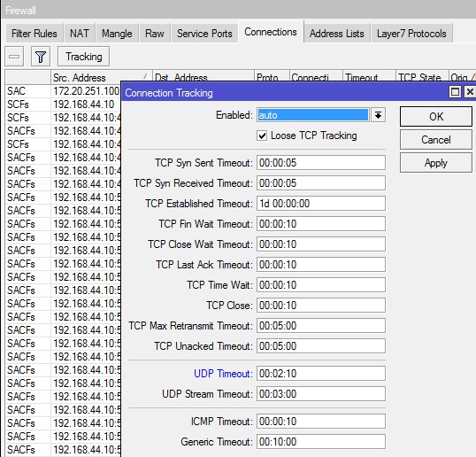The height and width of the screenshot is (457, 476).
Task: Edit TCP Syn Sent Timeout field
Action: (x=321, y=163)
